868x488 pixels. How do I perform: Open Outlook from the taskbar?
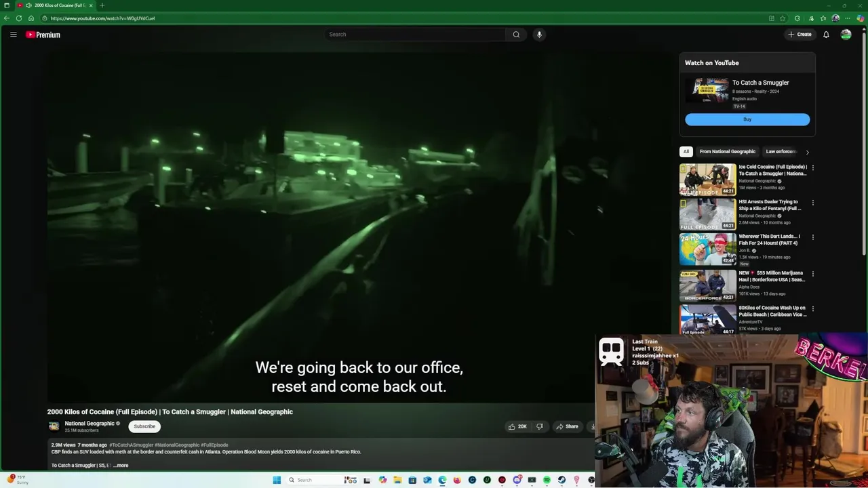[x=427, y=480]
